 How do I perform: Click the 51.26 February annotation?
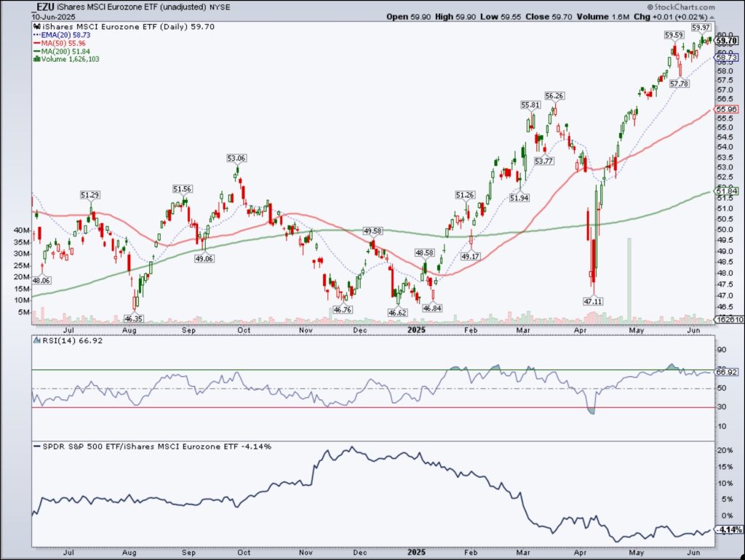click(x=465, y=195)
